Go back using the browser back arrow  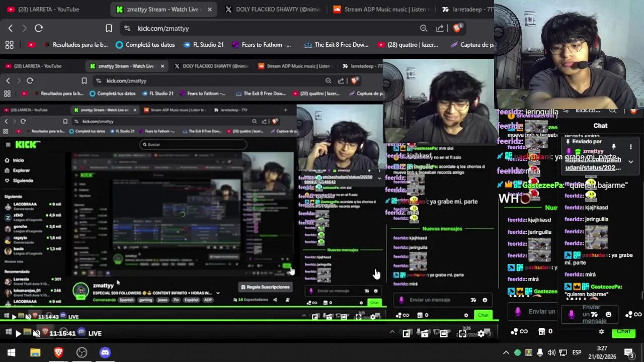coord(10,28)
